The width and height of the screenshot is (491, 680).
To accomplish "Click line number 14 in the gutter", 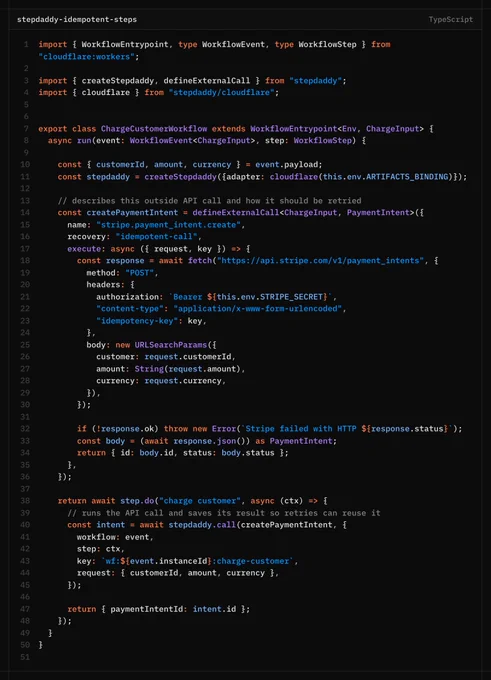I will (25, 212).
